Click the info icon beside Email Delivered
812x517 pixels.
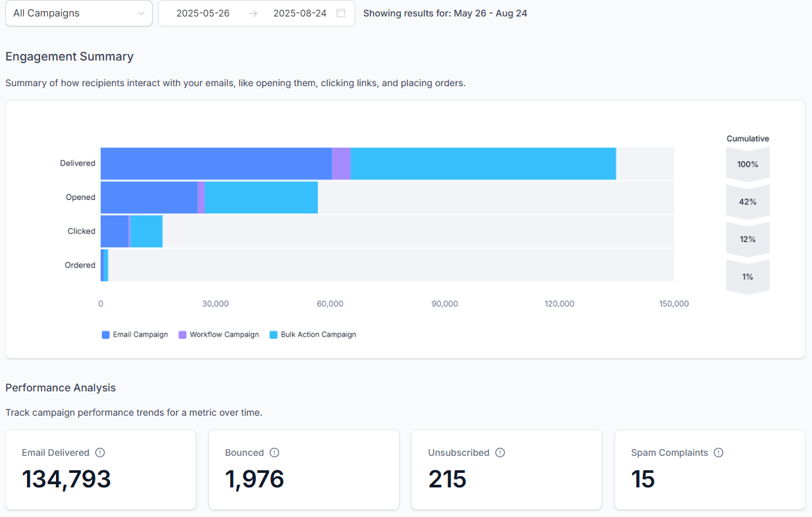(100, 453)
